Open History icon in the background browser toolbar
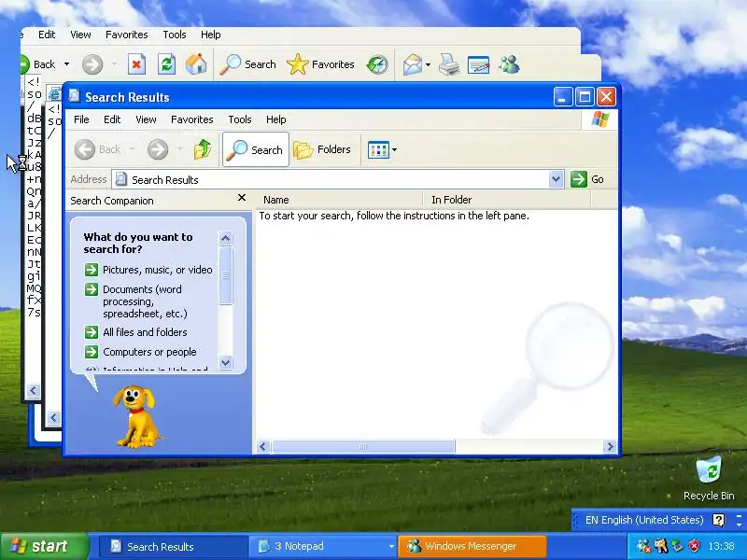The width and height of the screenshot is (747, 560). coord(377,64)
